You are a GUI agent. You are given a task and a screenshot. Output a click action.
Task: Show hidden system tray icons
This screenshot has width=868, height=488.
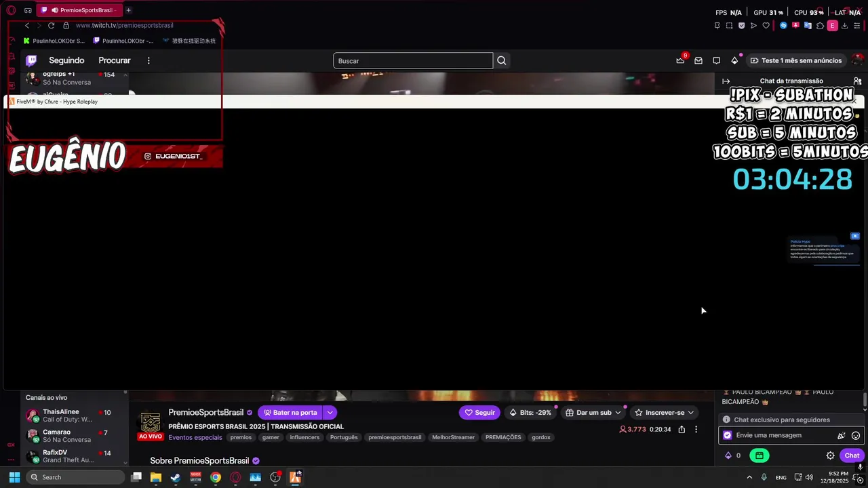click(x=749, y=477)
